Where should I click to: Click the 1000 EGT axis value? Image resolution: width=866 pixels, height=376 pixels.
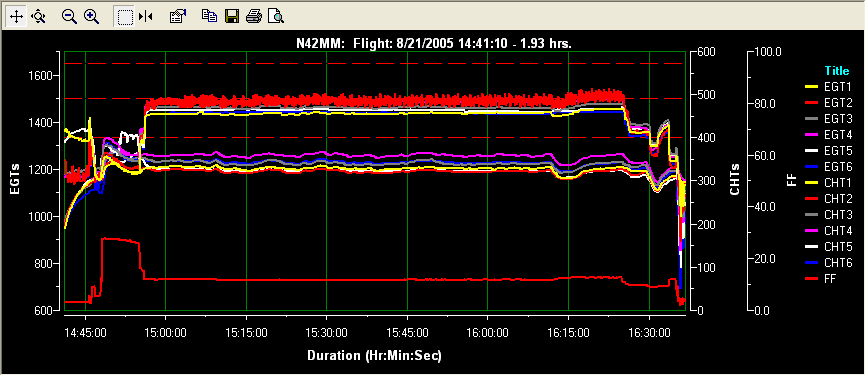pos(40,216)
